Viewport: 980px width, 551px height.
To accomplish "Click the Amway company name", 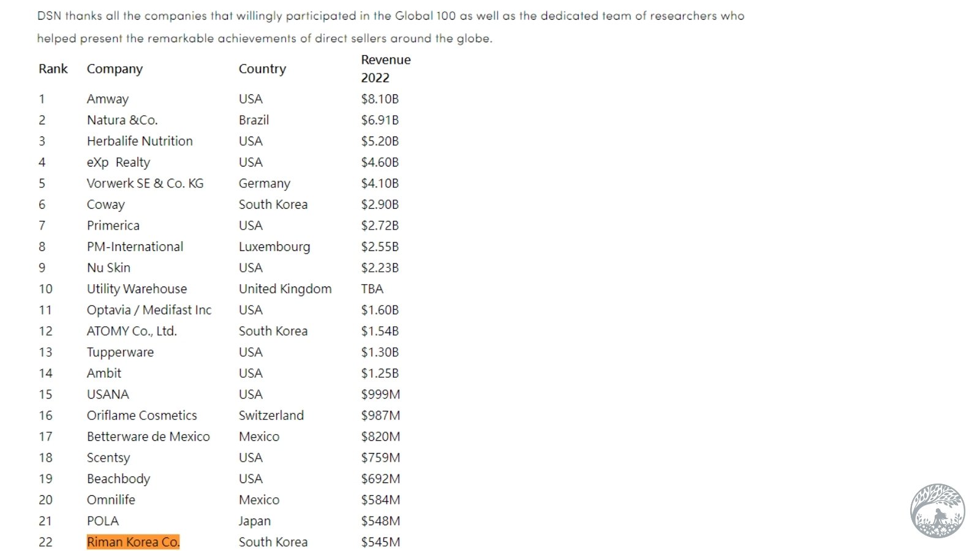I will click(108, 99).
